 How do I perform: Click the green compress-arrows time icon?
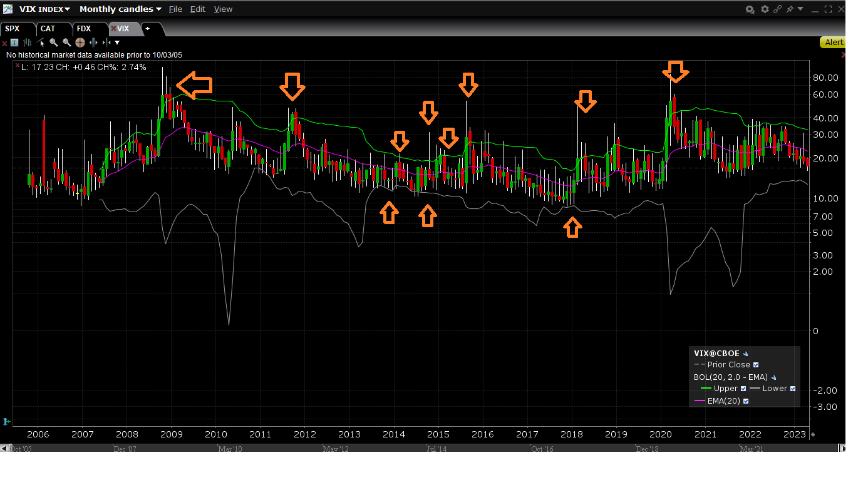[107, 43]
